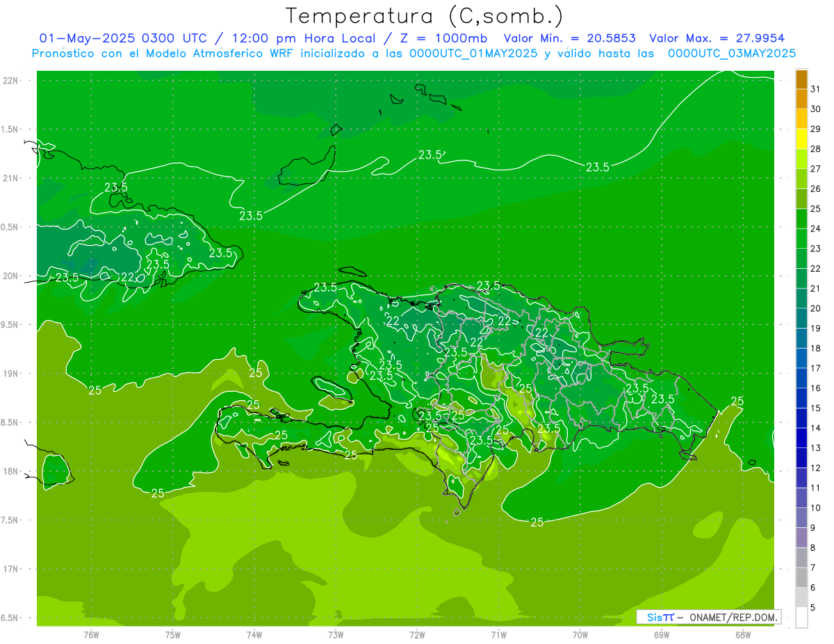Click the purple swatch between 8 and 9

(801, 538)
